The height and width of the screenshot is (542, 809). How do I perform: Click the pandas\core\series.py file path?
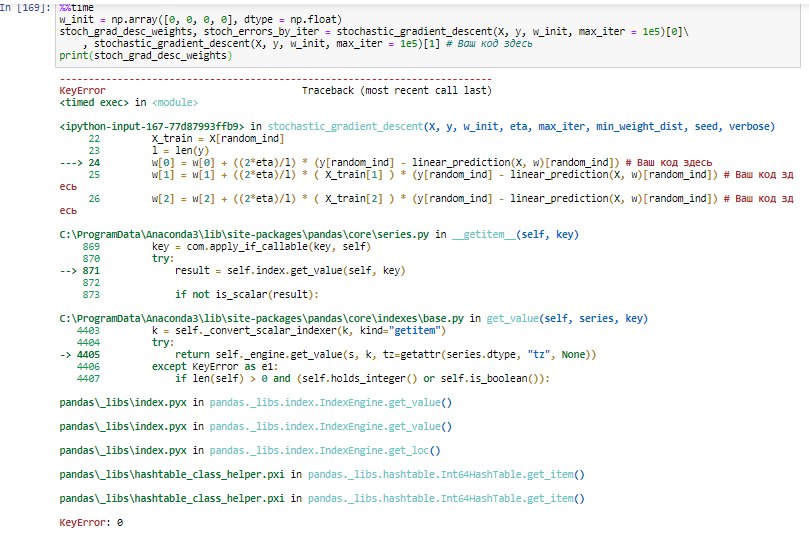[244, 235]
